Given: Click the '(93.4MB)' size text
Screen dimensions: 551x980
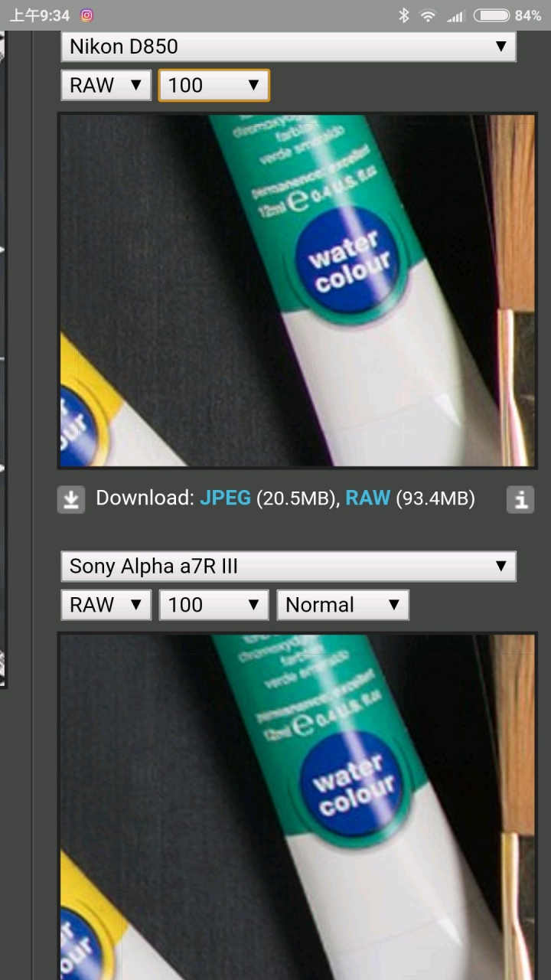Looking at the screenshot, I should coord(435,498).
